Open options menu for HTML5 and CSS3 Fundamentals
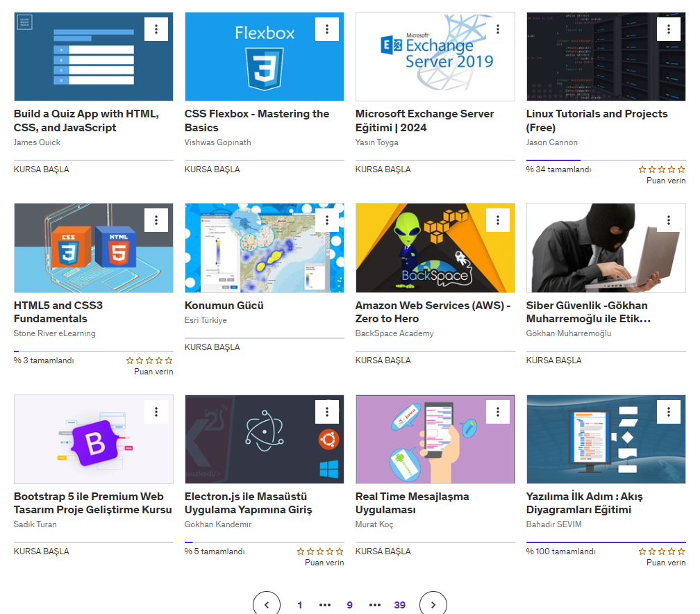 (156, 220)
